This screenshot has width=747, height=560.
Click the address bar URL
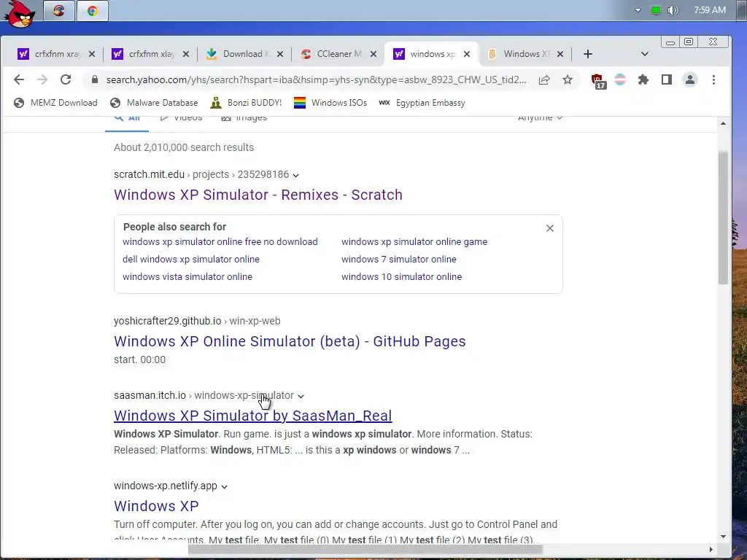(317, 79)
